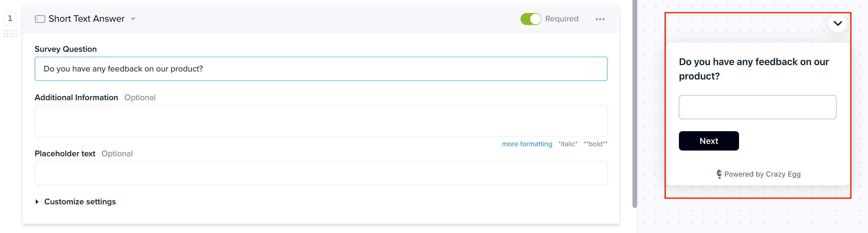868x233 pixels.
Task: Collapse the survey preview with chevron icon
Action: (837, 23)
